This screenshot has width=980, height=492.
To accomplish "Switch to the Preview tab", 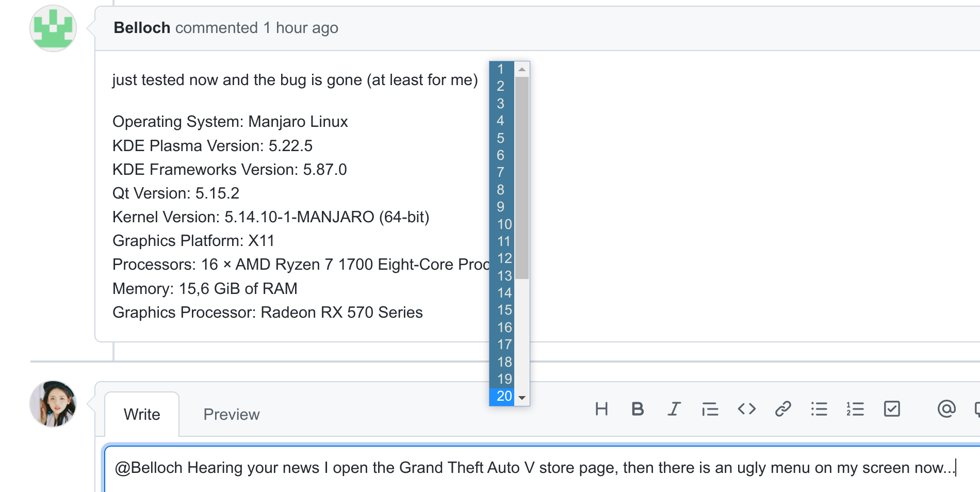I will click(231, 414).
